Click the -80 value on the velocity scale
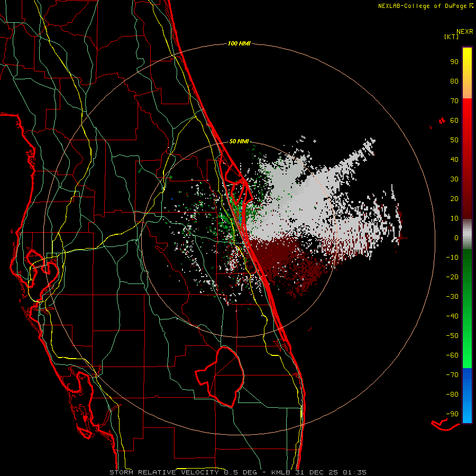The image size is (476, 476). tap(452, 395)
